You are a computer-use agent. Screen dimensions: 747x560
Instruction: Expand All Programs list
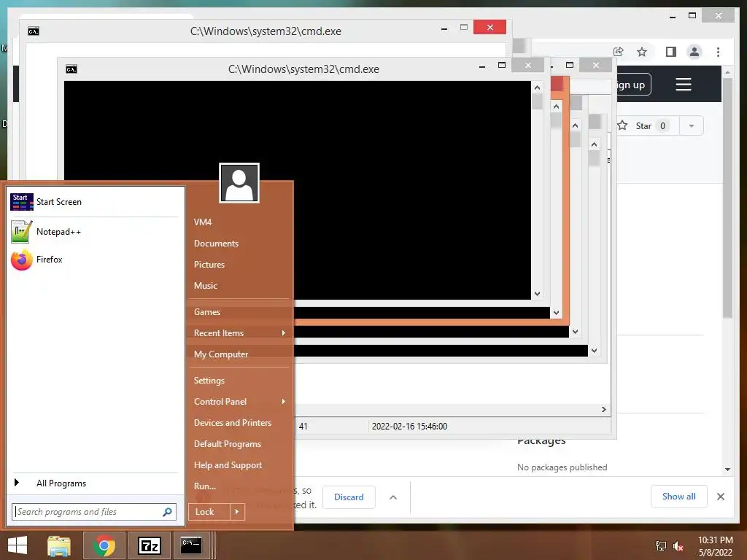61,483
